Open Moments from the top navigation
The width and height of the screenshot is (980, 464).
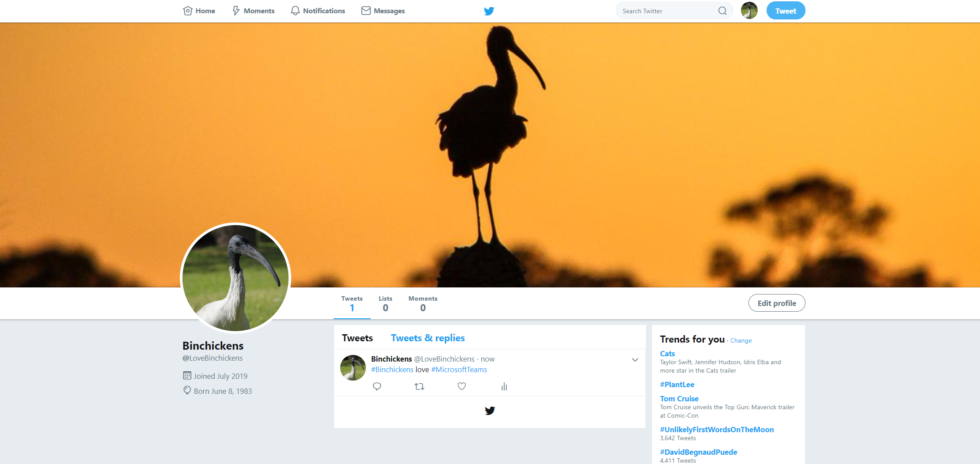tap(254, 11)
